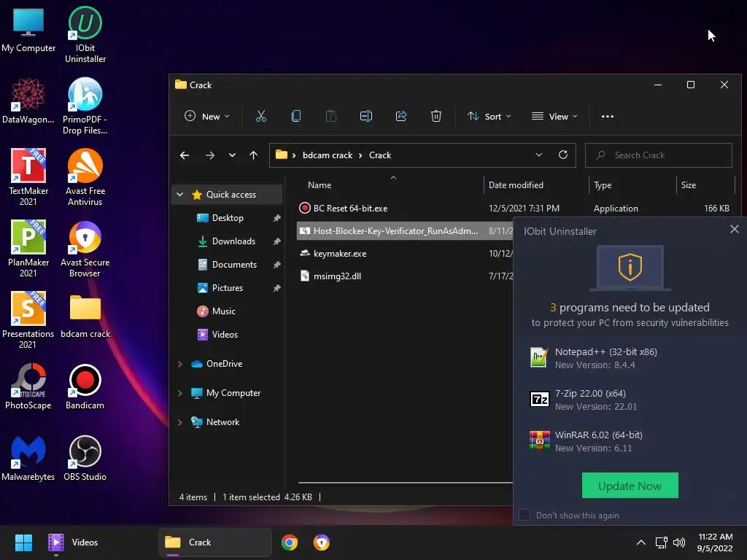Expand the Network tree node

(x=180, y=422)
